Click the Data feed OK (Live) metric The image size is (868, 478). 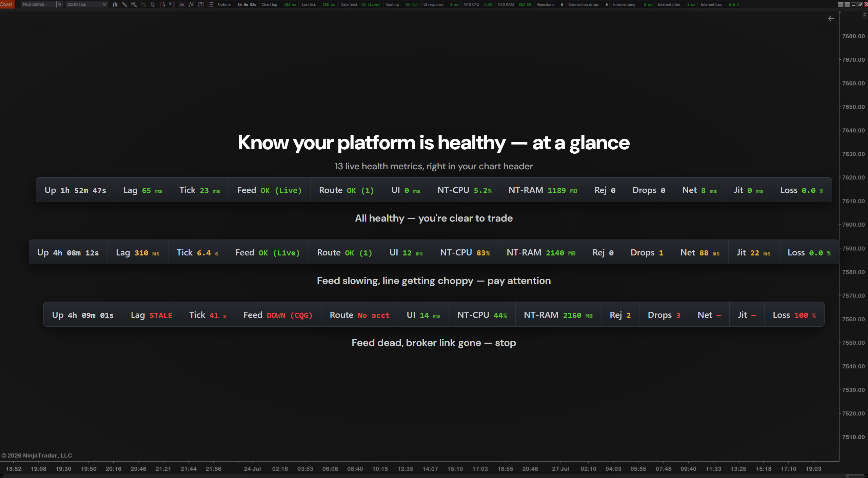tap(360, 4)
